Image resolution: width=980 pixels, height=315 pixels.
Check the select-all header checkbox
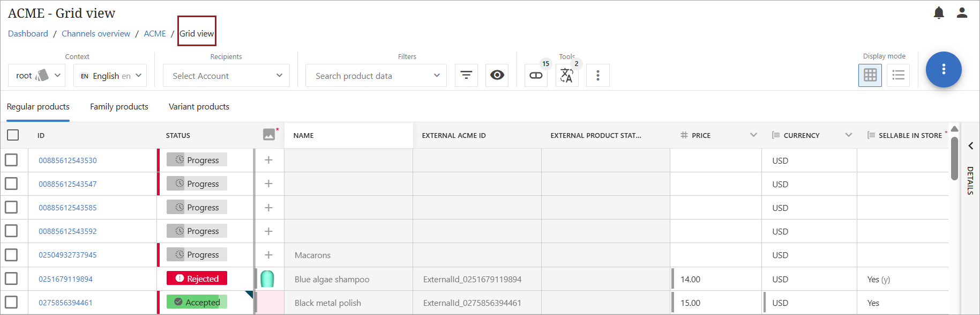point(13,135)
